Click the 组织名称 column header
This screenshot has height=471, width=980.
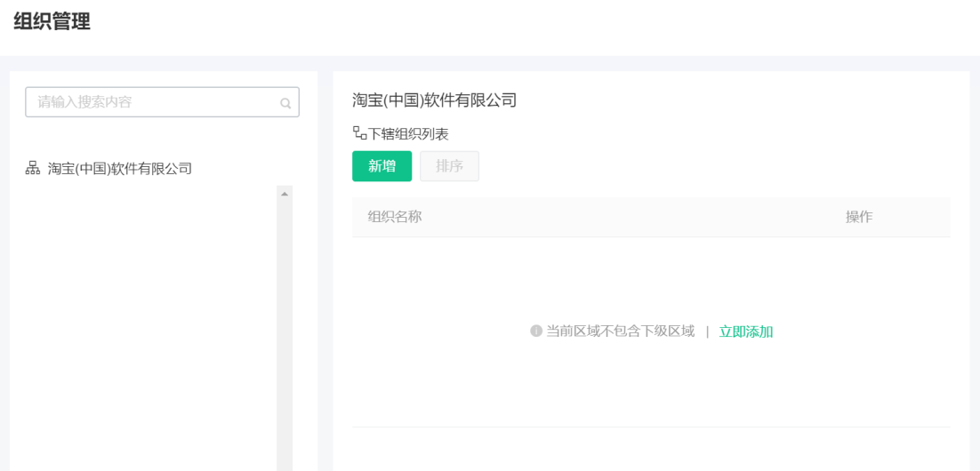(394, 217)
